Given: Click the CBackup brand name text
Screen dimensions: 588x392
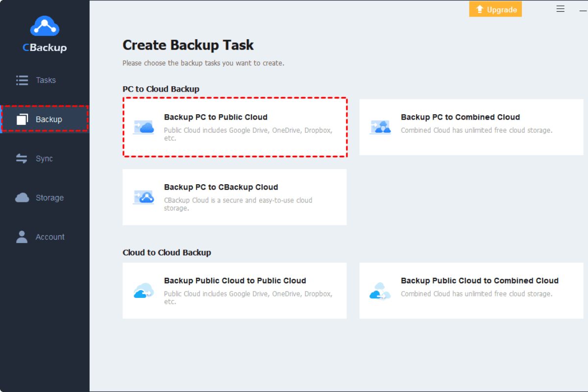Looking at the screenshot, I should pos(45,48).
